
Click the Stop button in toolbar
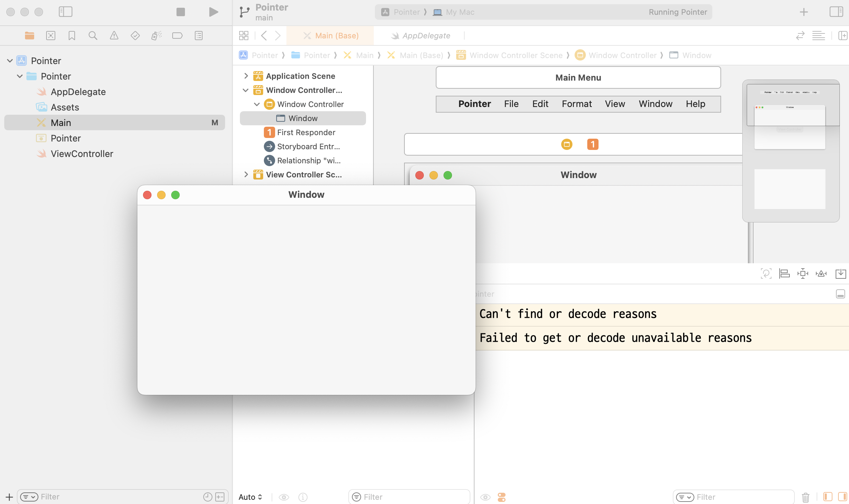(180, 12)
